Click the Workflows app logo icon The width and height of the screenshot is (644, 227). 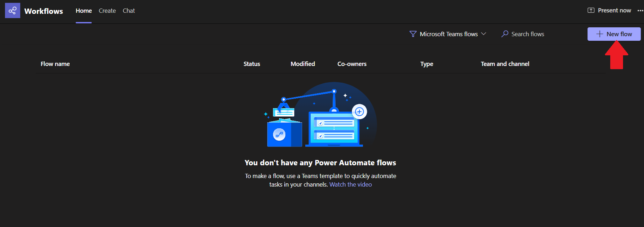tap(12, 11)
